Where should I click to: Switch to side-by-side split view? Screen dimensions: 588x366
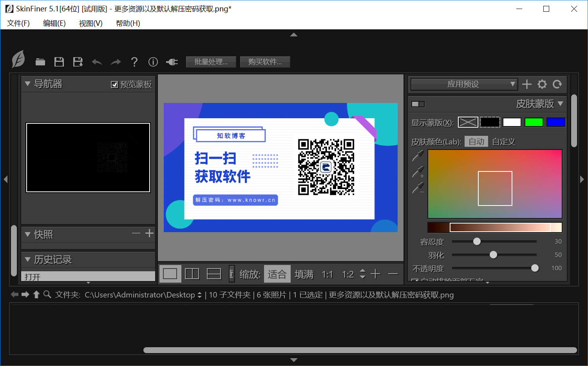tap(192, 274)
